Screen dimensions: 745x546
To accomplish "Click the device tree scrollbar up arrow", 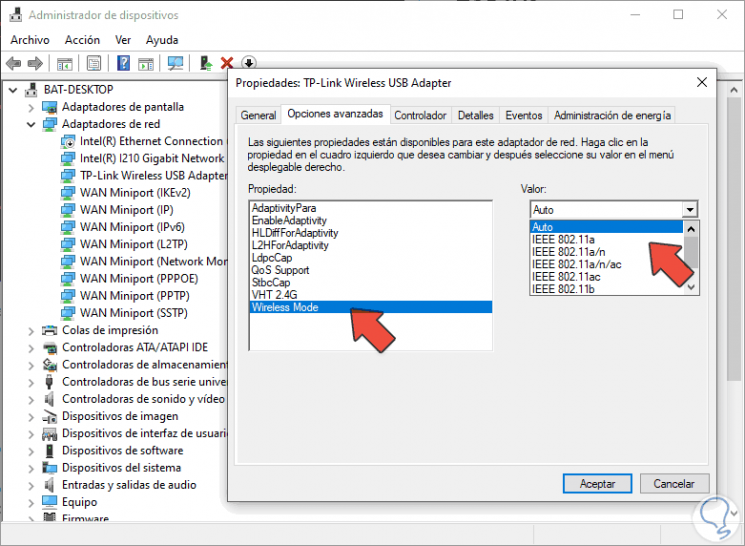I will click(x=734, y=90).
